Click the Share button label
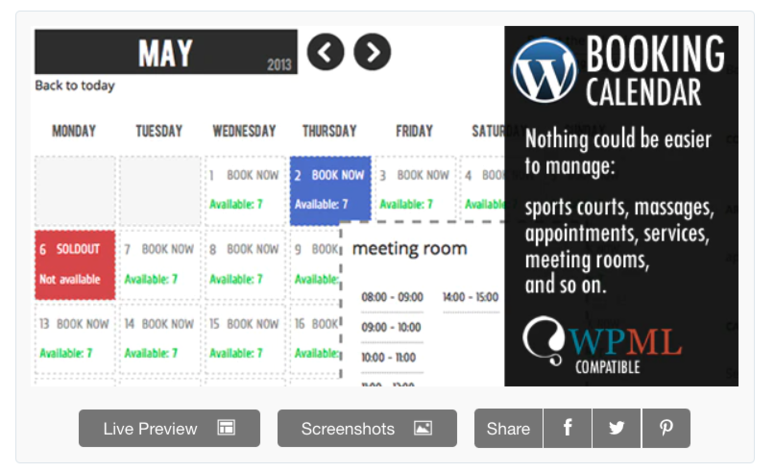This screenshot has width=775, height=472. 508,428
